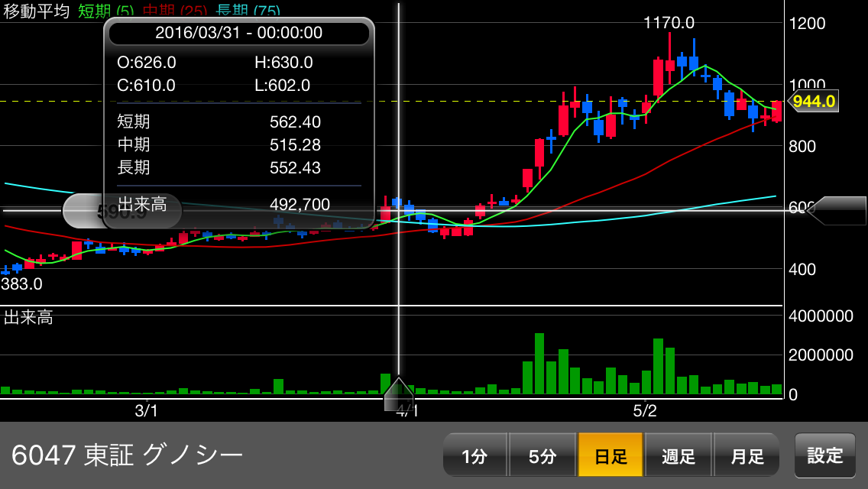Image resolution: width=868 pixels, height=489 pixels.
Task: Switch to the 5分 interval
Action: 542,456
